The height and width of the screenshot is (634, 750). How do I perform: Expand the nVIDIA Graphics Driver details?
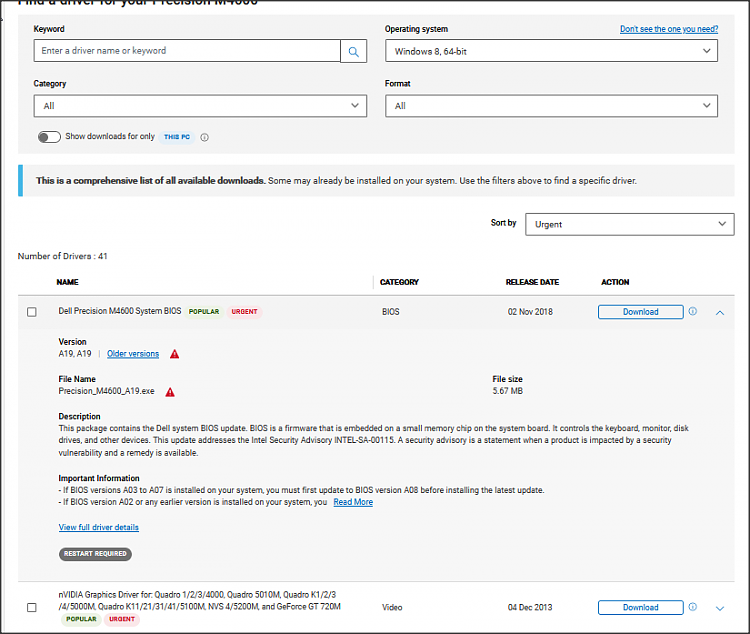coord(720,608)
